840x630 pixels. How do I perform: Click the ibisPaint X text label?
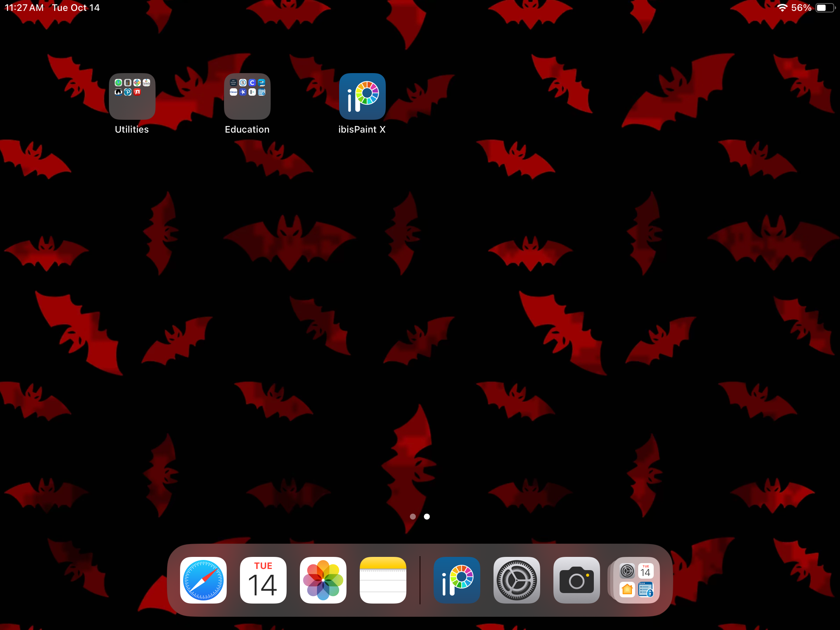click(x=362, y=129)
